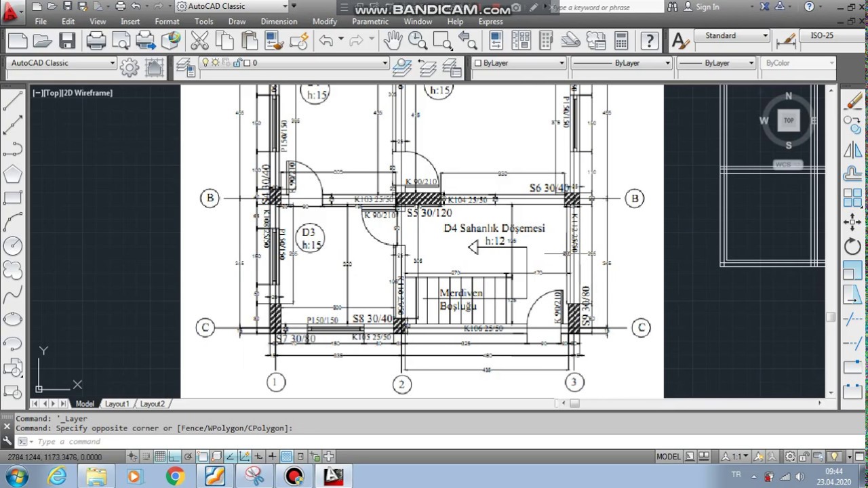Click the Paste clipboard icon
The width and height of the screenshot is (868, 488).
[x=250, y=41]
